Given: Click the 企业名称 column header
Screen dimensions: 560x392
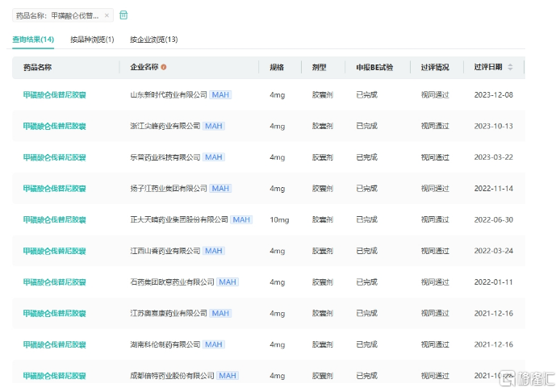Looking at the screenshot, I should tap(144, 67).
